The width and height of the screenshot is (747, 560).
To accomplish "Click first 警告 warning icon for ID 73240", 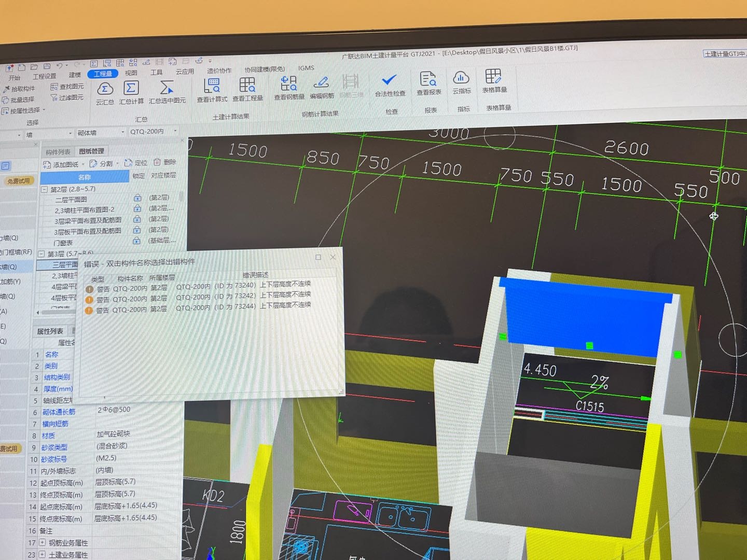I will point(89,289).
